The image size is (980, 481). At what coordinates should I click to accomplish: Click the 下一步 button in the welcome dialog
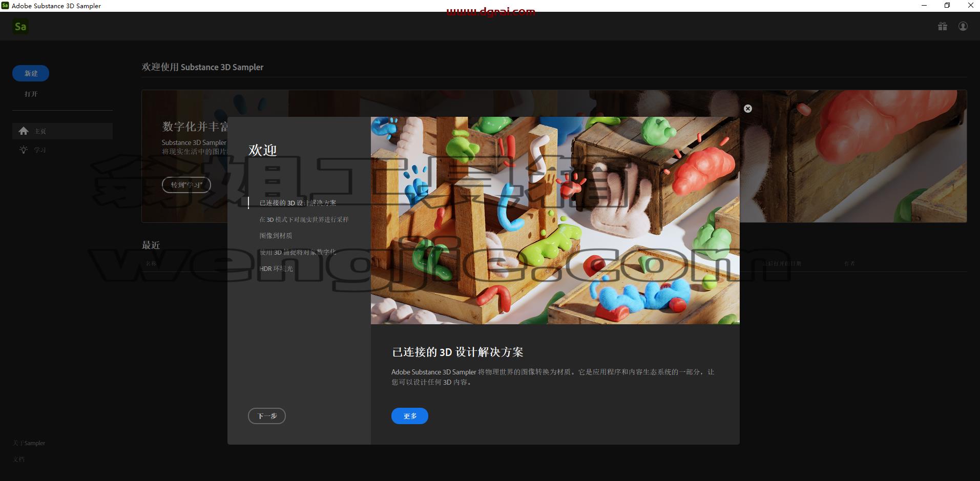267,416
